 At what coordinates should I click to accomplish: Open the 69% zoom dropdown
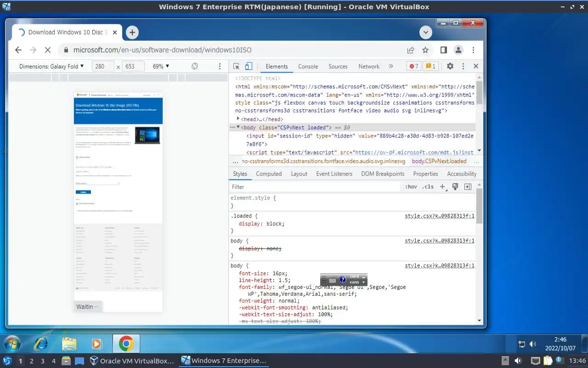pos(161,66)
